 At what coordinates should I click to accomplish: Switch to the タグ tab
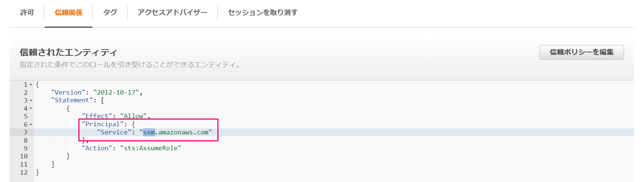coord(110,13)
